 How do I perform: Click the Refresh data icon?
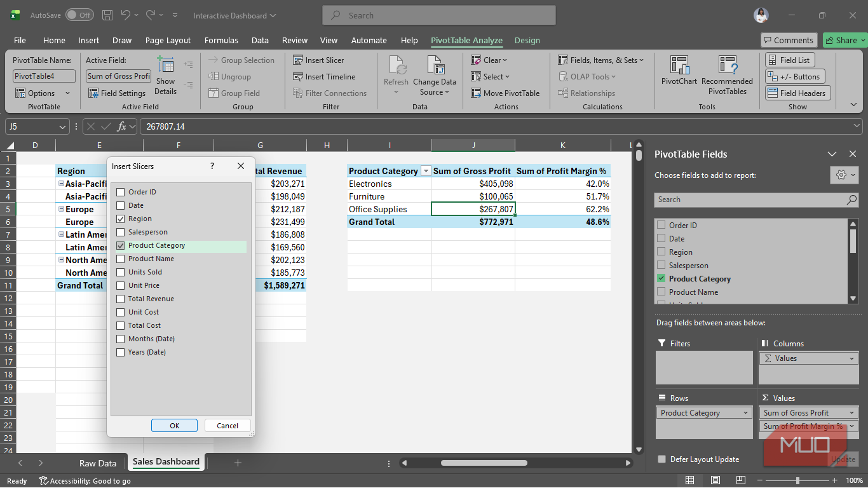pos(397,65)
